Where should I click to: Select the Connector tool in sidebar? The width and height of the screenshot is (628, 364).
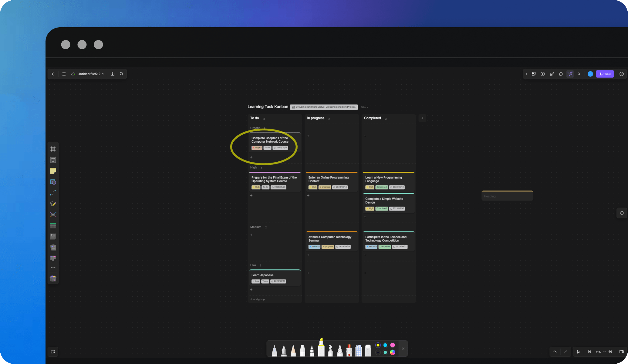pyautogui.click(x=53, y=192)
